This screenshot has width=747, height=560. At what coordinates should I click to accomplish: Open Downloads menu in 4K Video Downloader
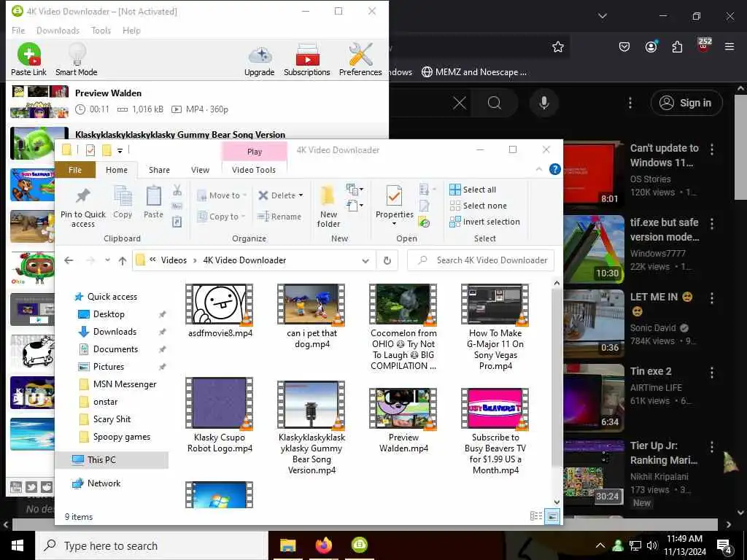(x=58, y=31)
